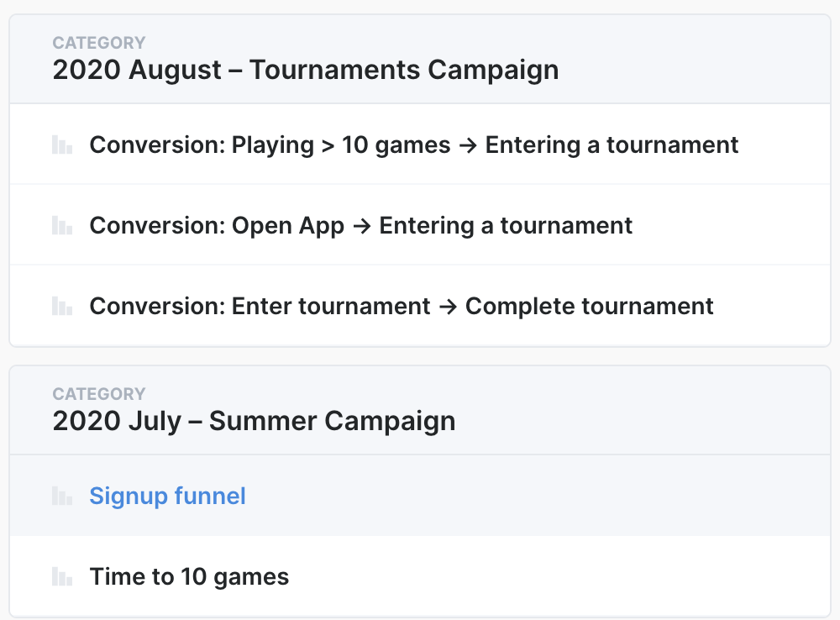Open the Signup funnel link
This screenshot has height=620, width=840.
click(167, 497)
